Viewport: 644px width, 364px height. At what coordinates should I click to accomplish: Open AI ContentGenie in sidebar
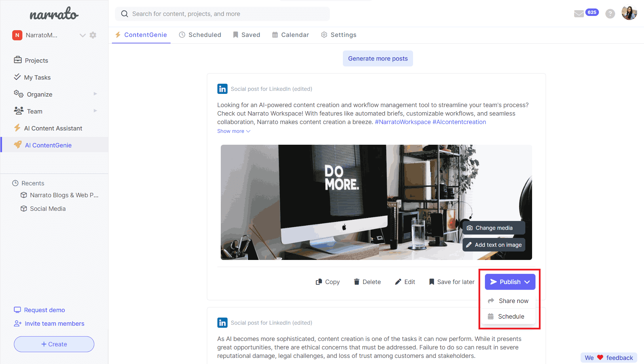(x=54, y=145)
